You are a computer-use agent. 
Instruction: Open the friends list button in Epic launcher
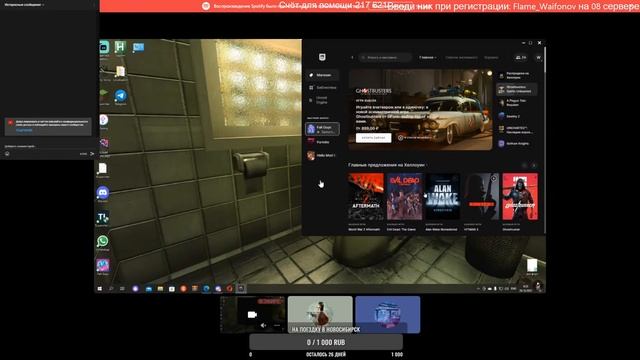tap(521, 58)
